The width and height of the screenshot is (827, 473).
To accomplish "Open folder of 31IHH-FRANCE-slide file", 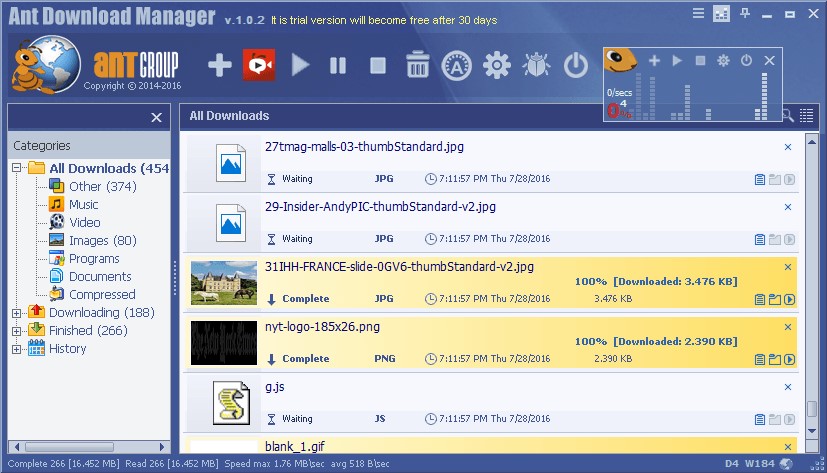I will [775, 300].
